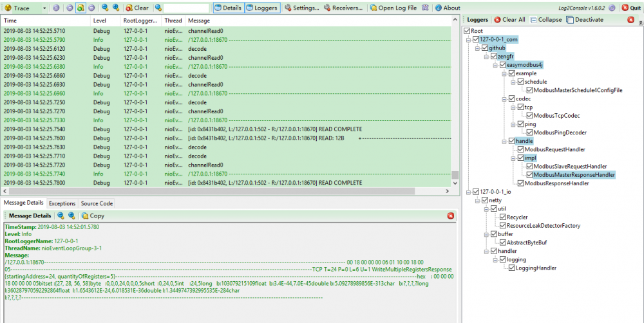Image resolution: width=644 pixels, height=323 pixels.
Task: Click Collapse in Loggers panel
Action: click(x=546, y=20)
